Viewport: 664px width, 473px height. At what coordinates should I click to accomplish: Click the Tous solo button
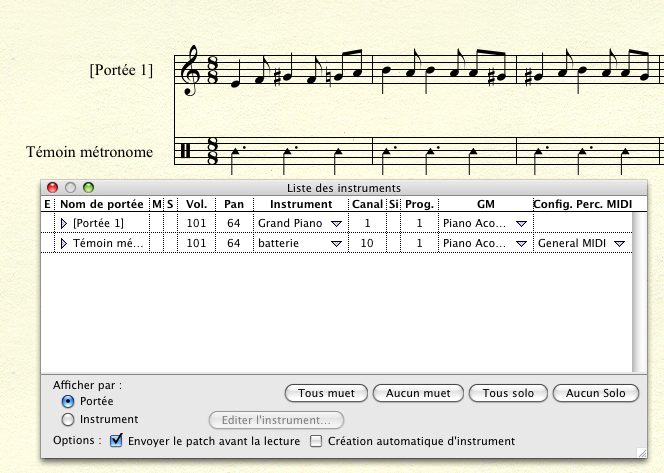(507, 393)
